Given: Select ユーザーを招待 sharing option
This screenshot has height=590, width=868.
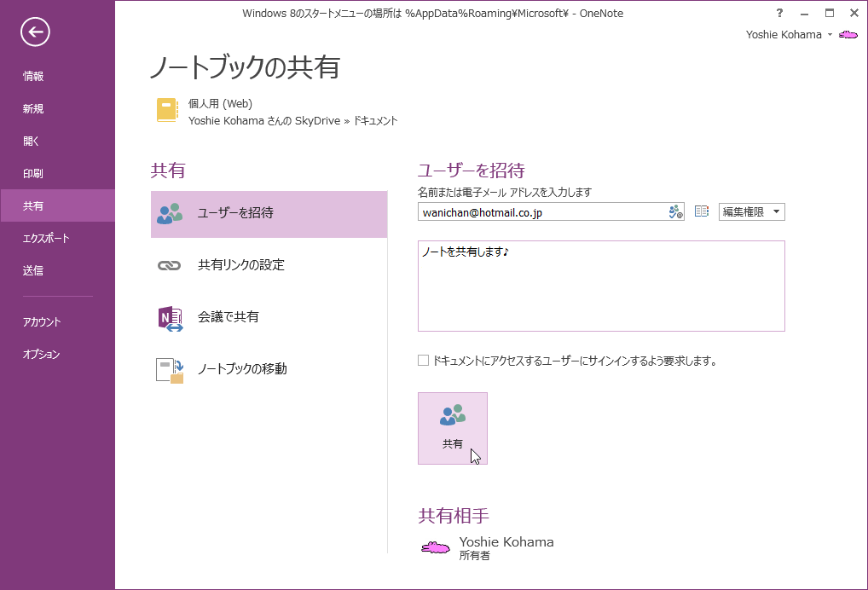Looking at the screenshot, I should [x=269, y=214].
